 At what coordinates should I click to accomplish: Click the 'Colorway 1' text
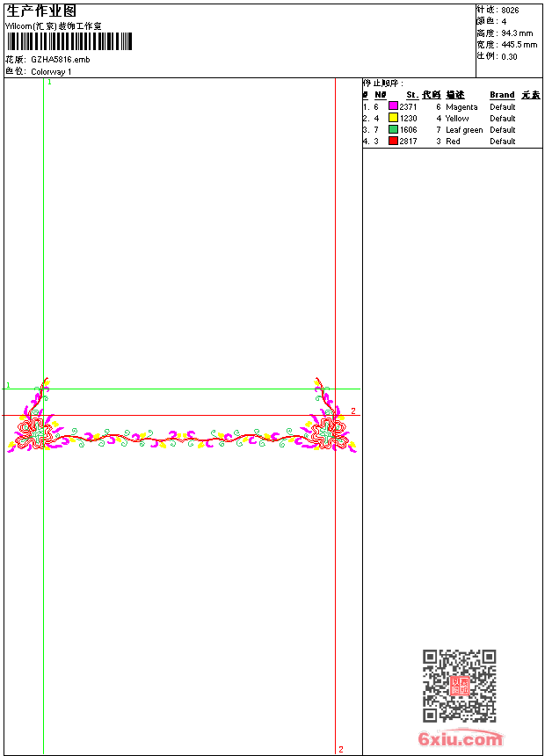51,72
